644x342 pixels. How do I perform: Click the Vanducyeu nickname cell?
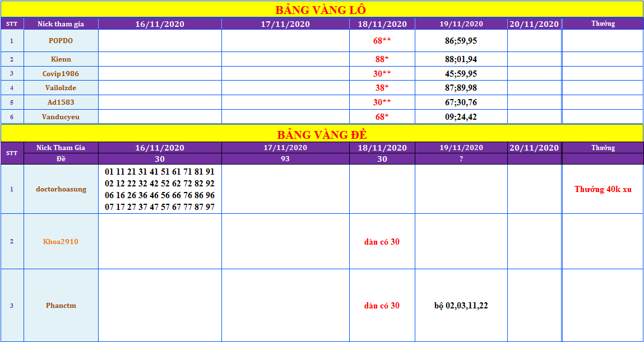click(61, 117)
